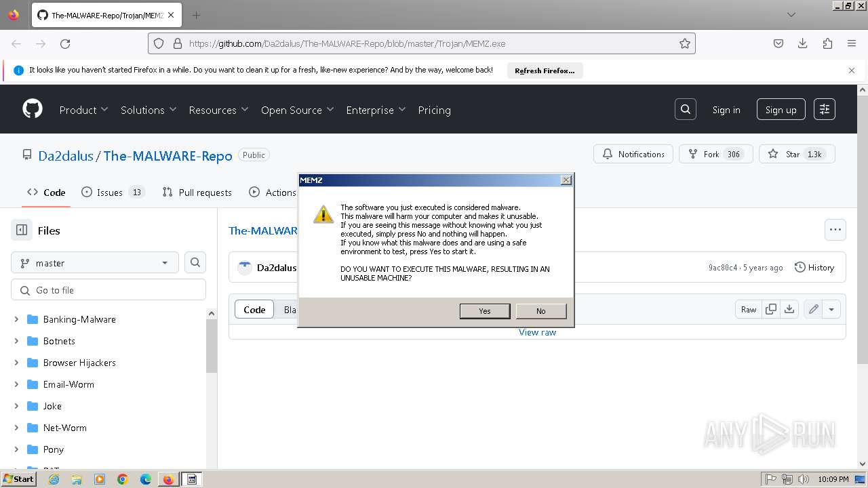Click Firefox address bar URL
This screenshot has width=868, height=488.
[x=347, y=43]
